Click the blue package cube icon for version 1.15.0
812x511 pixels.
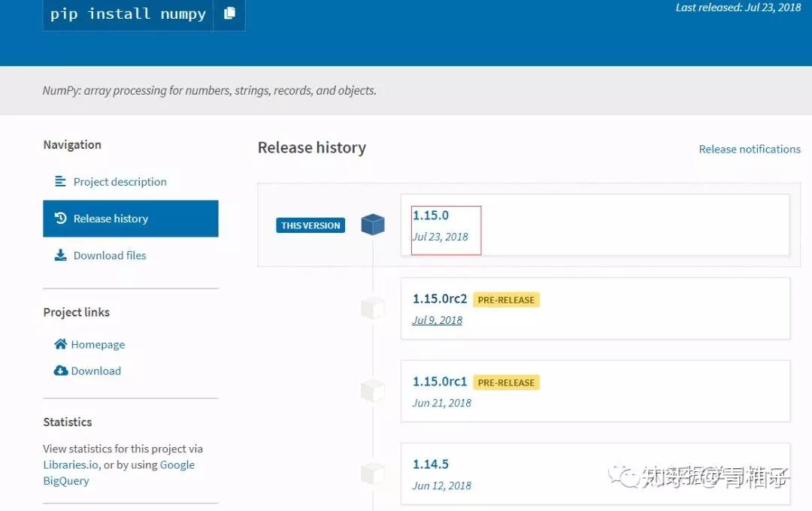point(372,224)
